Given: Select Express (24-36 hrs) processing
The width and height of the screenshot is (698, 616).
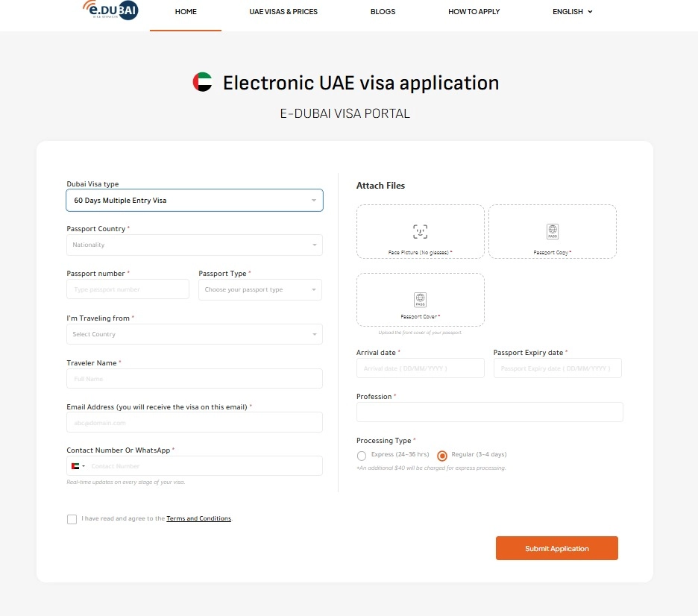Looking at the screenshot, I should click(x=362, y=456).
